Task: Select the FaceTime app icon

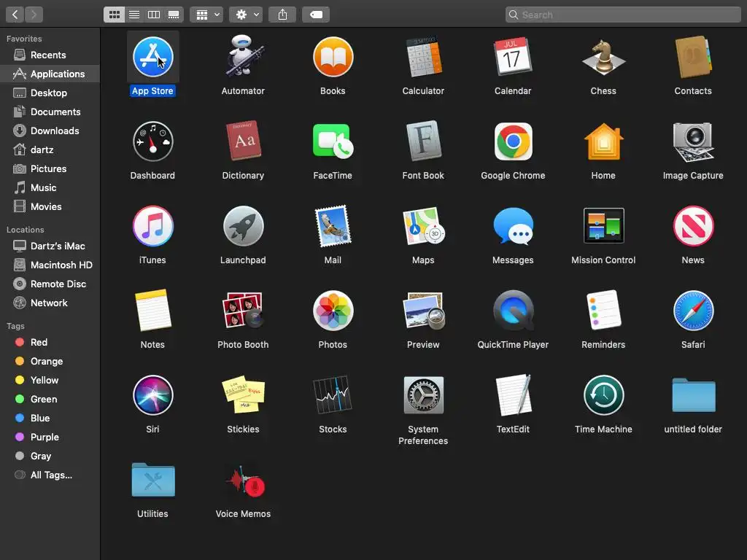Action: click(333, 141)
